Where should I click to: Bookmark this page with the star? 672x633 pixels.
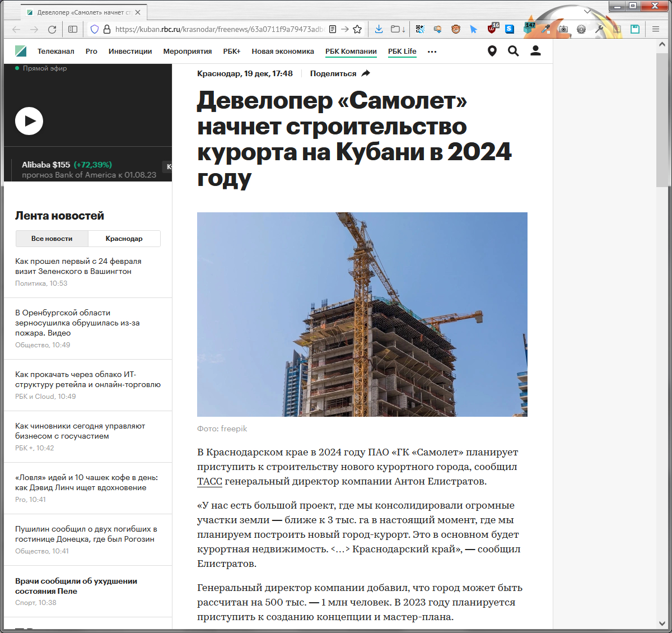[357, 29]
